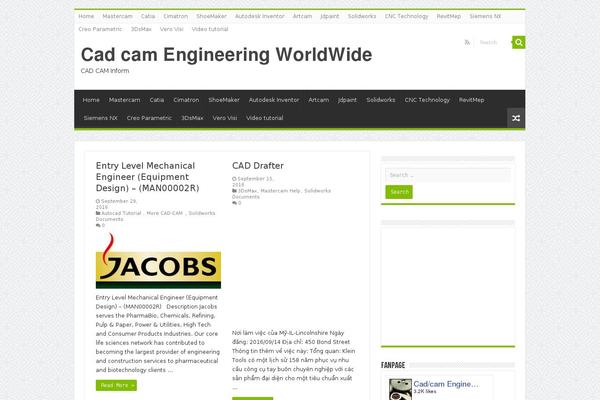The image size is (600, 400).
Task: Open 3DsMax category under CAD Drafter
Action: coord(247,191)
